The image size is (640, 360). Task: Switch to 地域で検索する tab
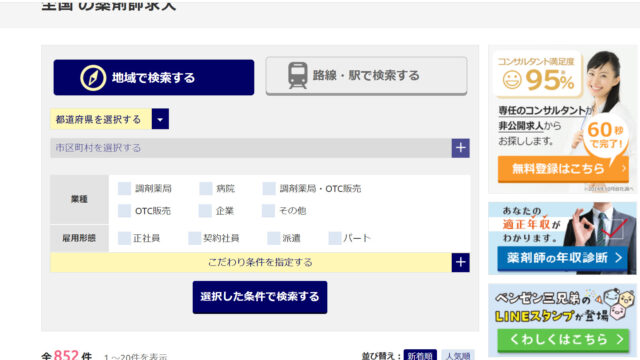click(153, 78)
